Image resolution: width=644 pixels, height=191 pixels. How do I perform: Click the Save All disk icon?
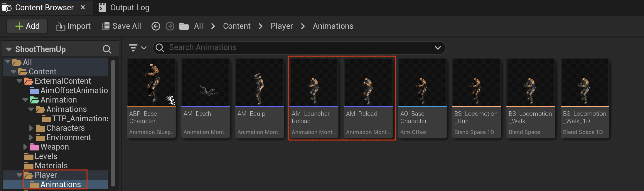[x=105, y=26]
